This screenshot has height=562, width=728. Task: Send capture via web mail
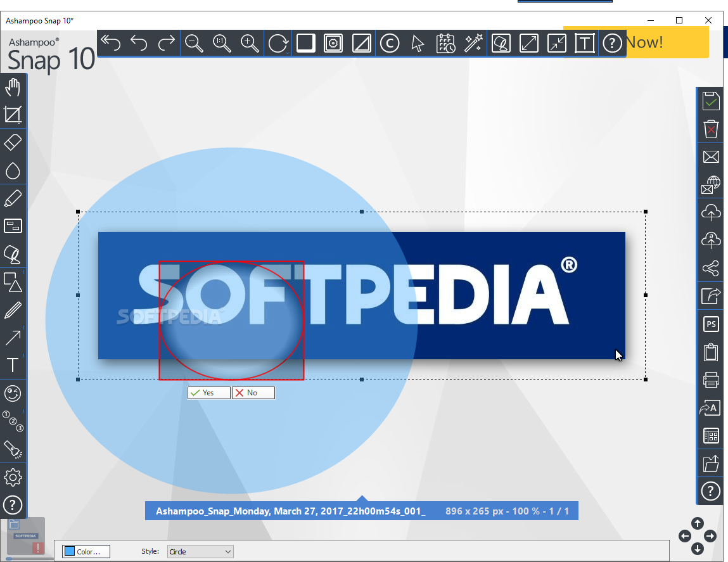pos(711,185)
